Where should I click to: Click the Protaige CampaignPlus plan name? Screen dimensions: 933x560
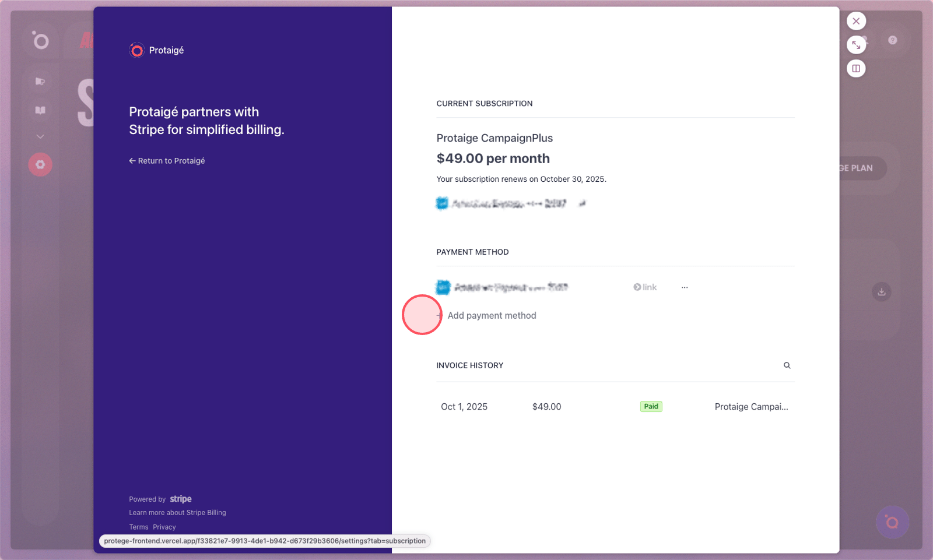point(494,138)
